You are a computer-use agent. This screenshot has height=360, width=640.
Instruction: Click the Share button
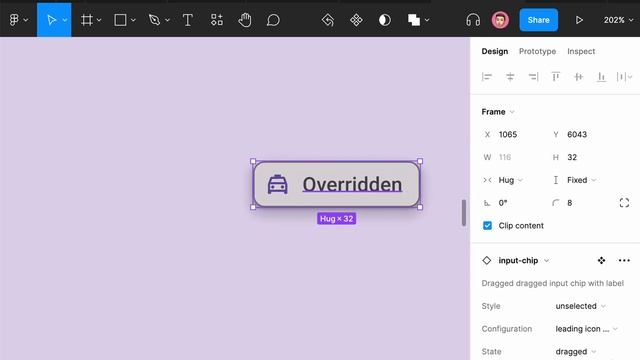click(x=538, y=20)
